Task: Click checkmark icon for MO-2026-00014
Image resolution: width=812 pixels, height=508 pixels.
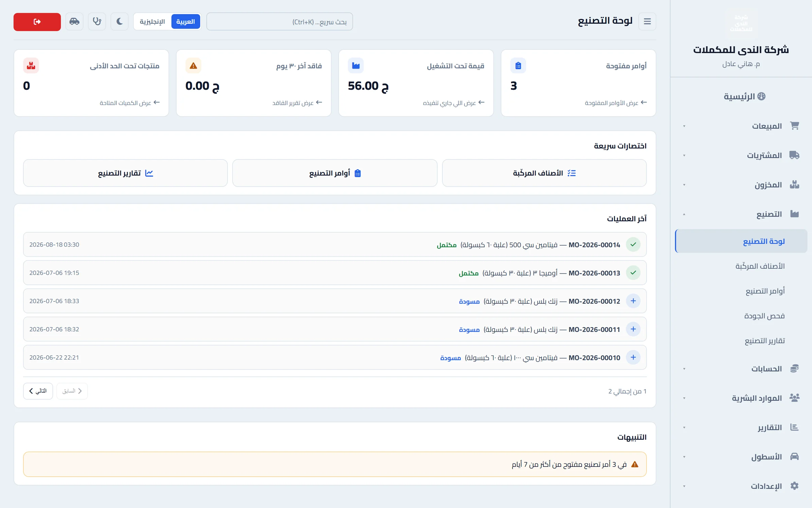Action: [x=633, y=245]
